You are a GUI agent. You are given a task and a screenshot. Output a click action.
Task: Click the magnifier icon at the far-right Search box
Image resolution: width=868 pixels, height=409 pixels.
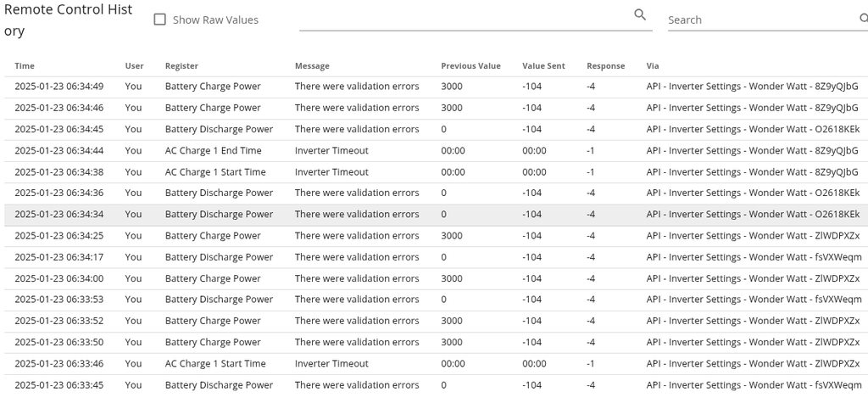(863, 19)
